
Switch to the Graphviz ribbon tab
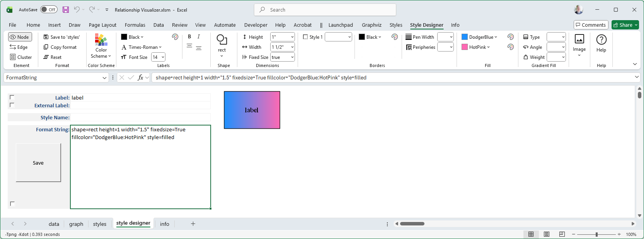click(371, 25)
